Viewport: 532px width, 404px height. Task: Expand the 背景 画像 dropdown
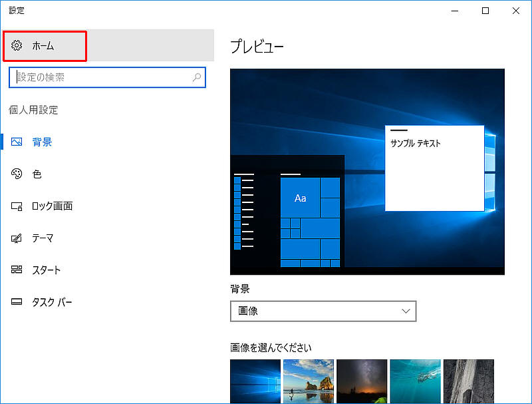[x=323, y=311]
